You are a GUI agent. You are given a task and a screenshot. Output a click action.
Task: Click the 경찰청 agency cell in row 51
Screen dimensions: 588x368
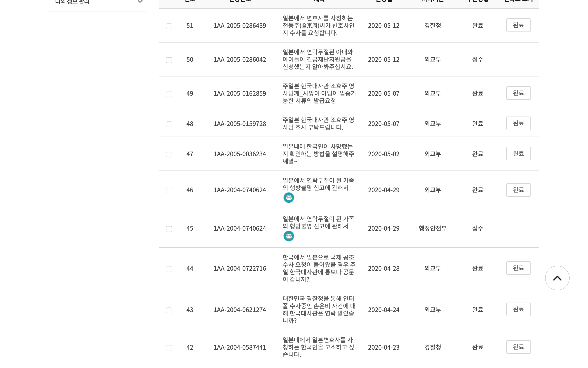click(x=432, y=26)
